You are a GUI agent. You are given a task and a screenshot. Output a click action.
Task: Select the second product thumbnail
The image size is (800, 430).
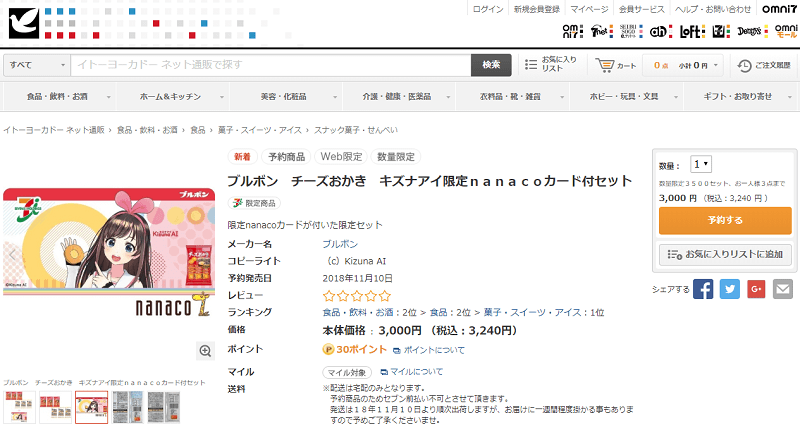[55, 407]
